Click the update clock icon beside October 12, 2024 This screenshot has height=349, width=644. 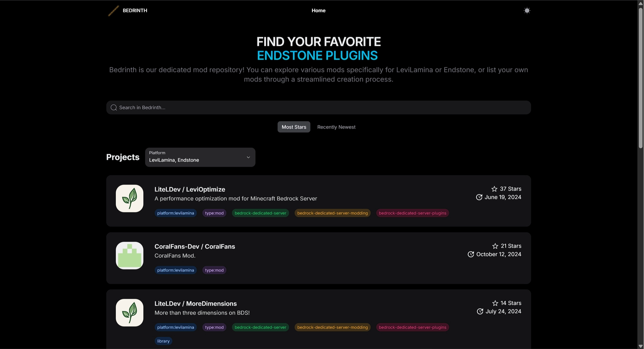tap(471, 254)
